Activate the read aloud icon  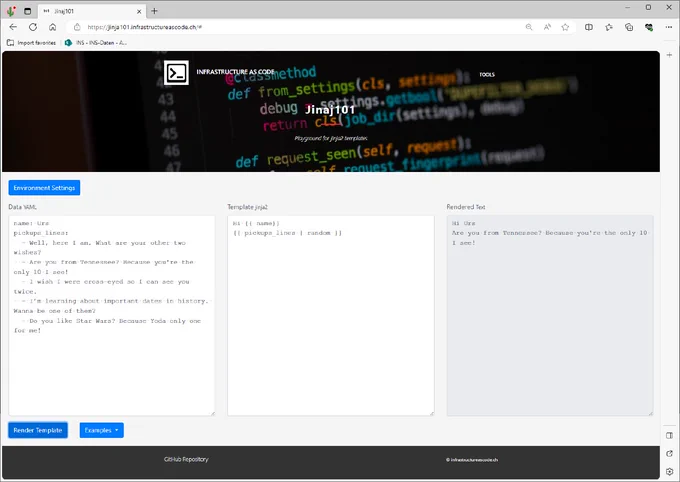coord(547,27)
